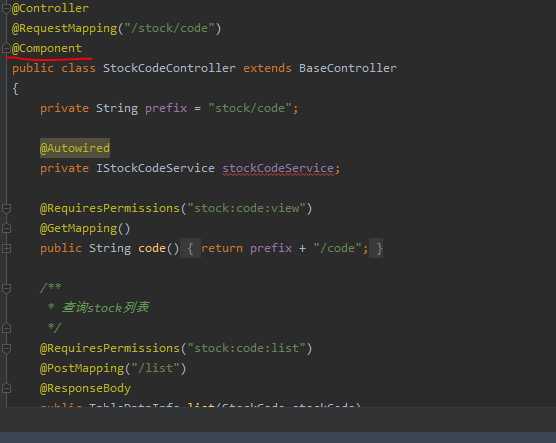Click the String return type of code()

coord(110,248)
